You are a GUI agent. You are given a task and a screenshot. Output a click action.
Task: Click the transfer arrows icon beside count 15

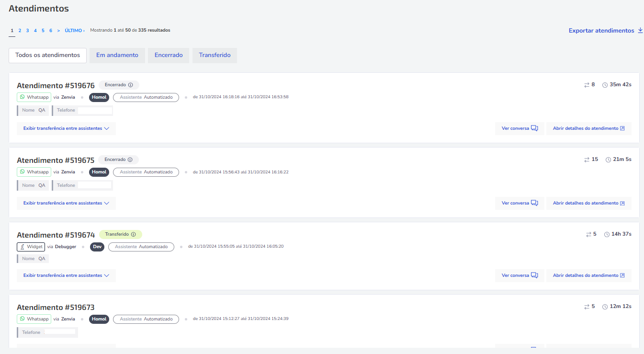[587, 160]
